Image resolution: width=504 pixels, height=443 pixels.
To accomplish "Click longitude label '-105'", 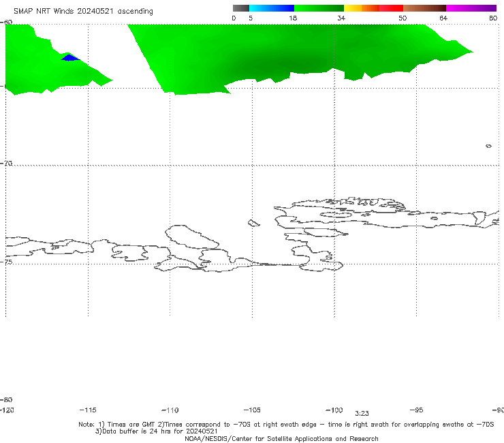I will (252, 410).
